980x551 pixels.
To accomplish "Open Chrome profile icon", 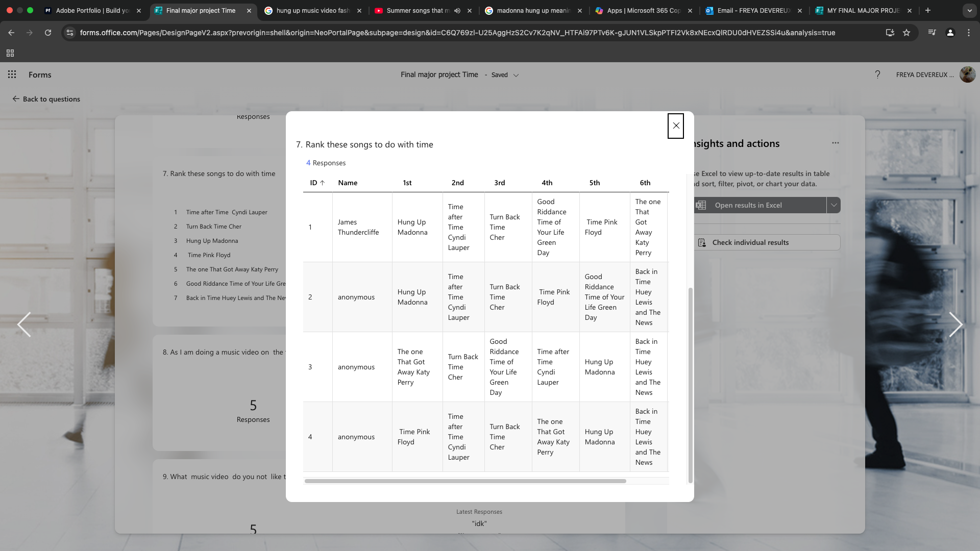I will [x=950, y=33].
